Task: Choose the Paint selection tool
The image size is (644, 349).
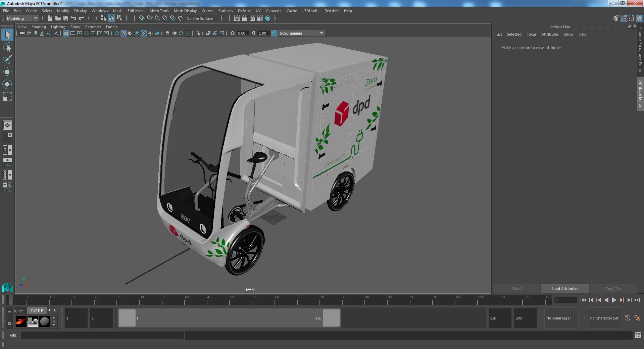Action: click(7, 59)
